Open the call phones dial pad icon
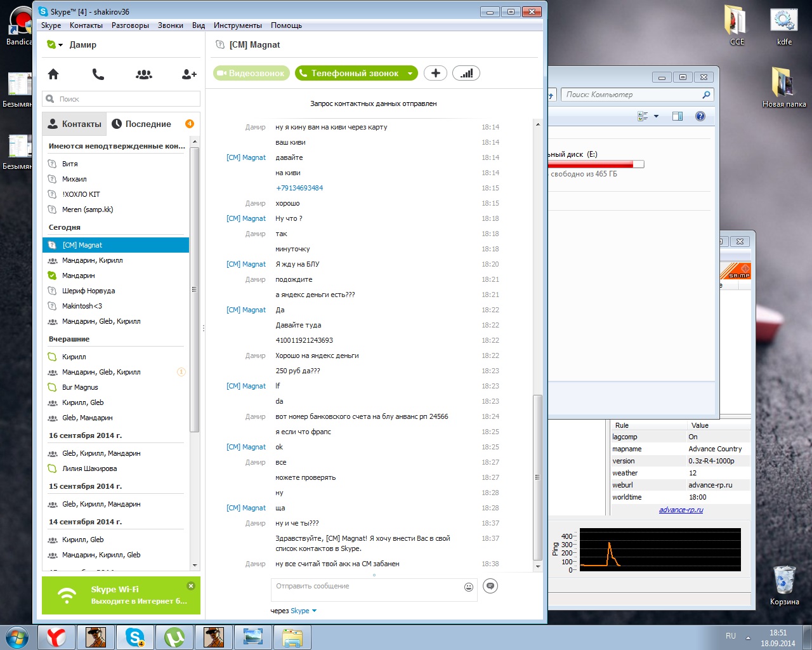812x650 pixels. (98, 74)
